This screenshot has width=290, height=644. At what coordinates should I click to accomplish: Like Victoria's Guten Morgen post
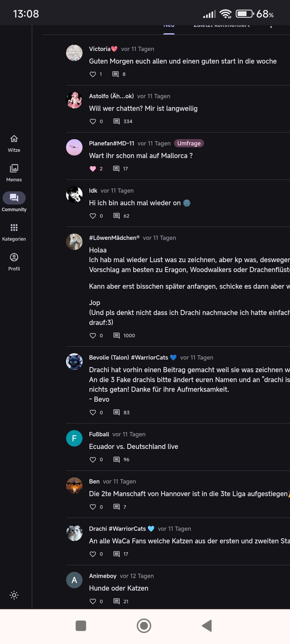[x=93, y=74]
